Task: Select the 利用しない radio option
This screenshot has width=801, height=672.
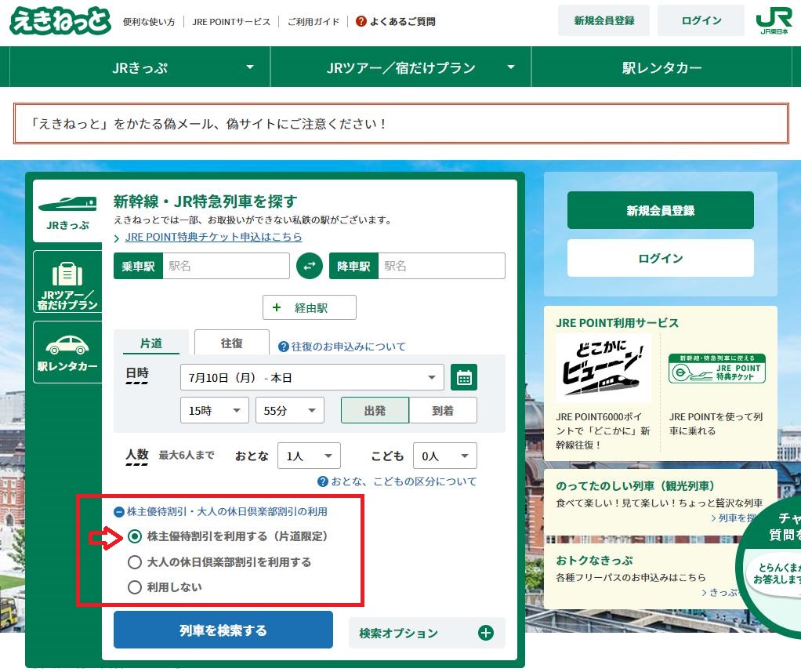Action: pos(135,587)
